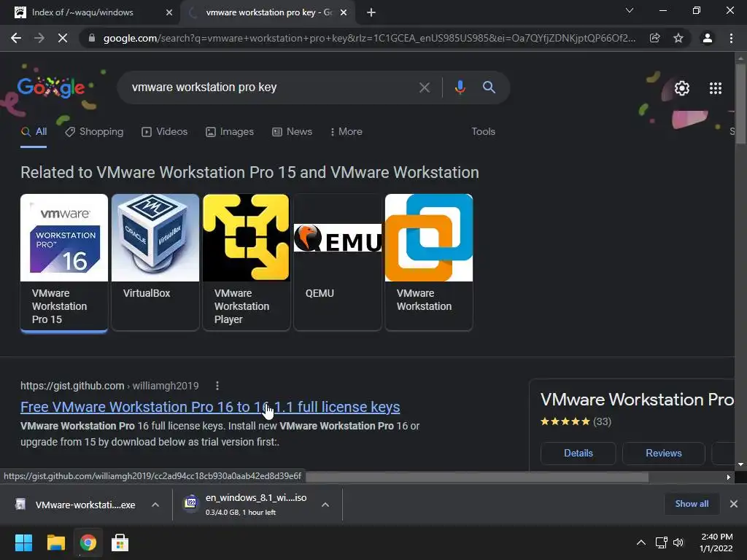This screenshot has width=747, height=560.
Task: Open Microsoft Store from taskbar
Action: coord(120,542)
